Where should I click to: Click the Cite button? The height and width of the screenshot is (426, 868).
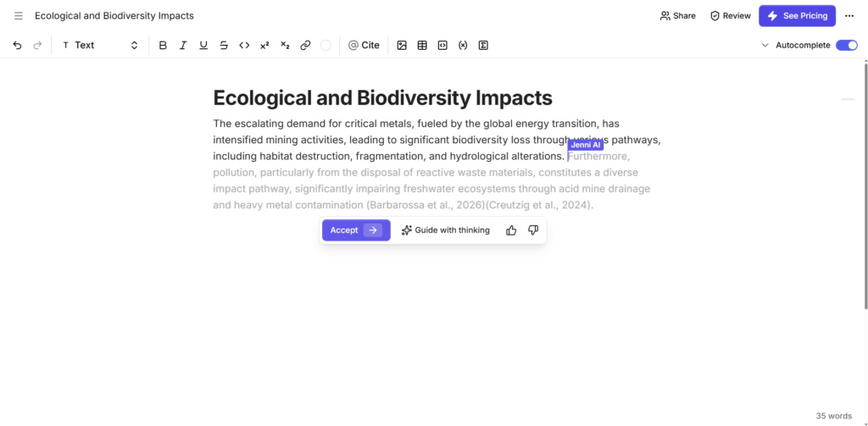point(364,46)
